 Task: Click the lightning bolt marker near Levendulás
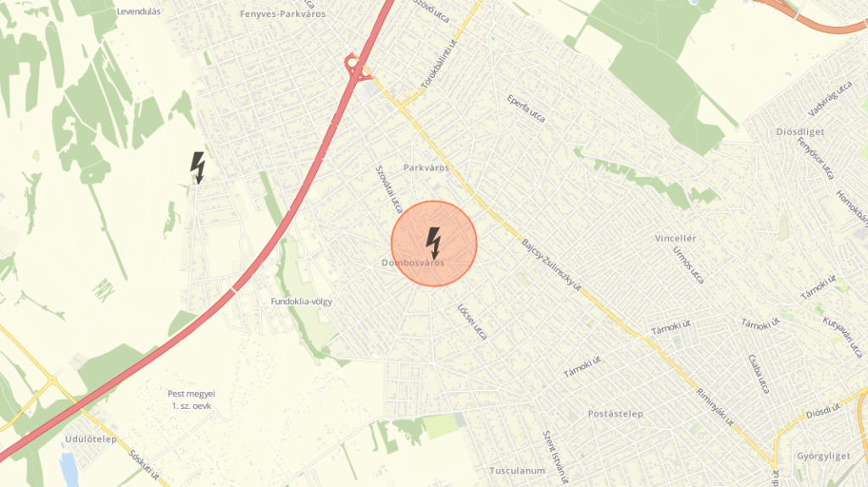[x=198, y=168]
